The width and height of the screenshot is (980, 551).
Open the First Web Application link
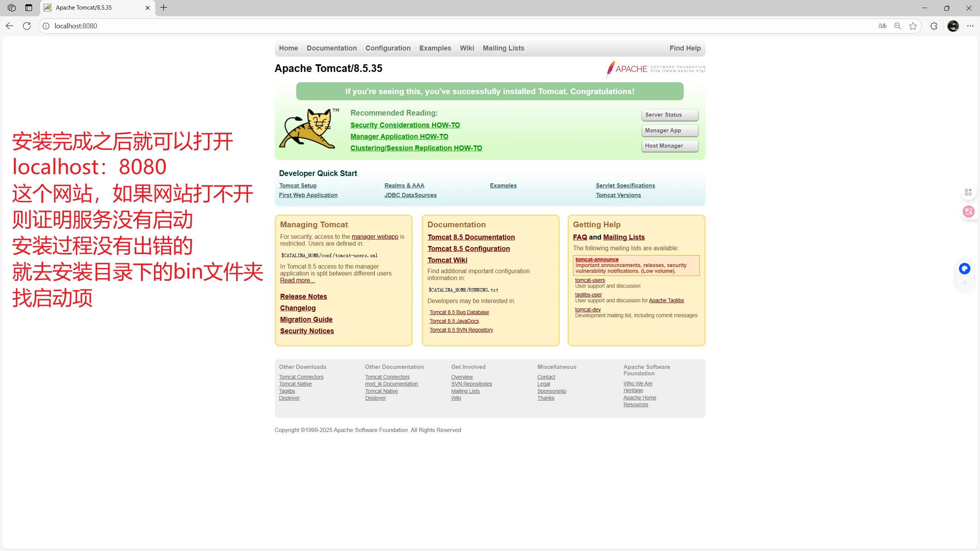point(308,195)
